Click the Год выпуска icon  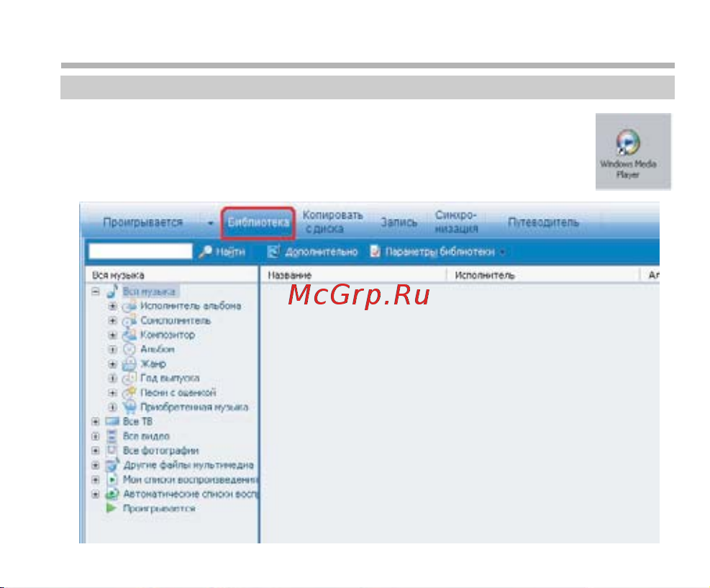[129, 378]
